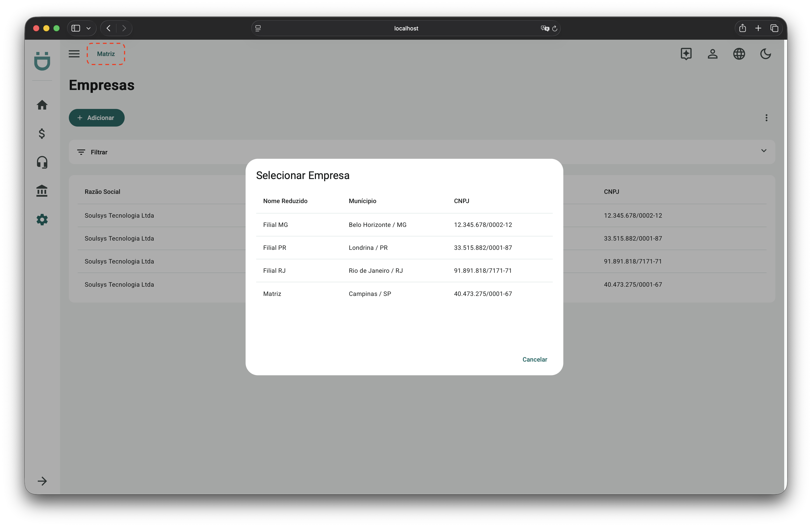Expand sidebar with bottom arrow

[42, 481]
